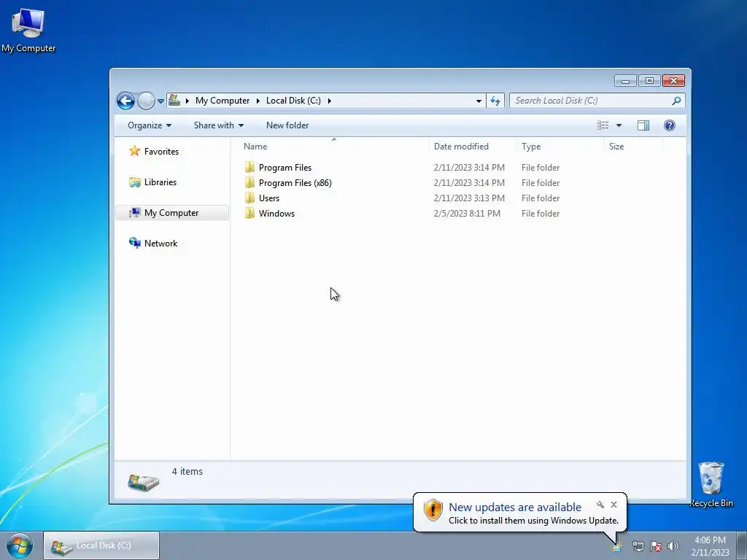Open the Help question mark icon
This screenshot has width=747, height=560.
(x=670, y=125)
